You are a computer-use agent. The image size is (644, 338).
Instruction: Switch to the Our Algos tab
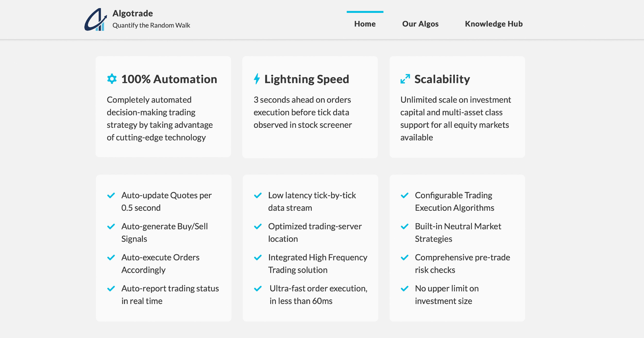(x=420, y=24)
